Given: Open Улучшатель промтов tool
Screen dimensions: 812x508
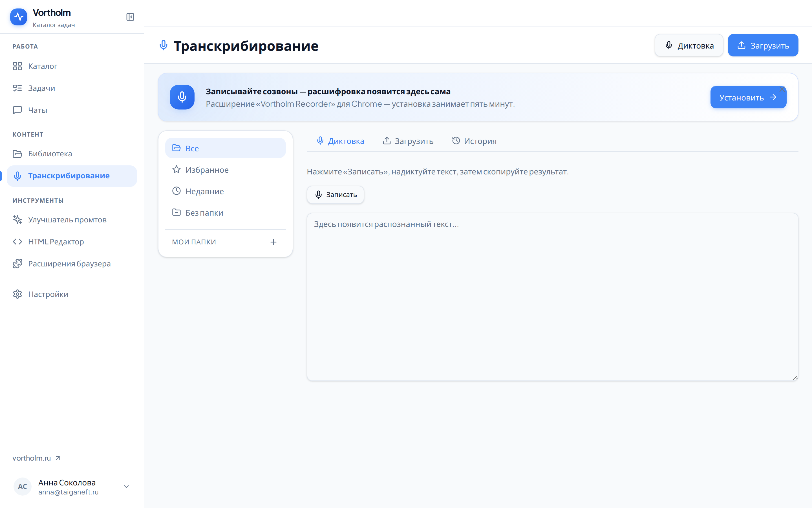Looking at the screenshot, I should click(x=72, y=220).
